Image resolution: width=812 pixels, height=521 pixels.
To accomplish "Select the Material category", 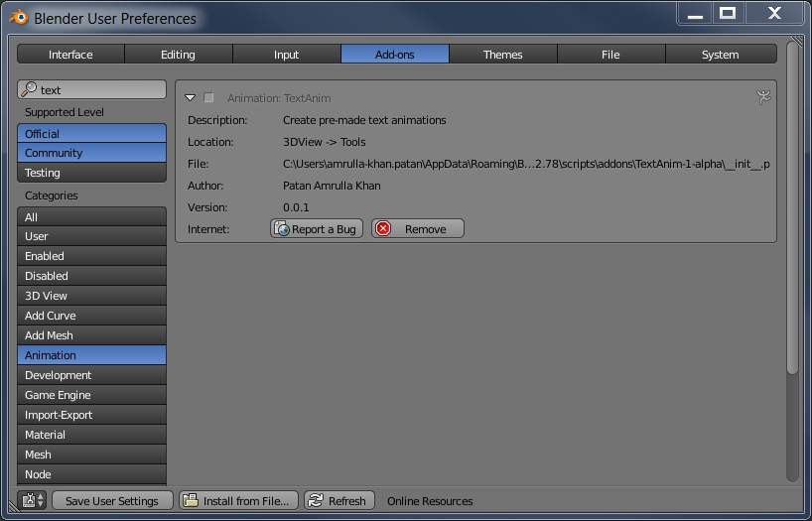I will 91,435.
